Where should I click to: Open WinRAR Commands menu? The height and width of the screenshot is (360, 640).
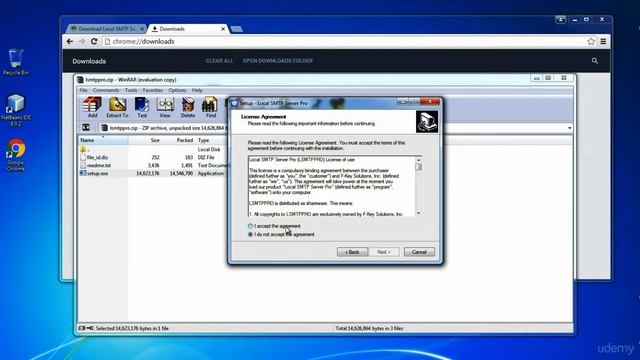tap(106, 90)
